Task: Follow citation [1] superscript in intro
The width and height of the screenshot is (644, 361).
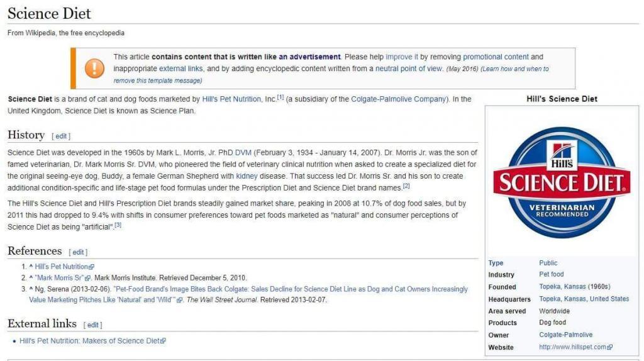Action: pyautogui.click(x=280, y=97)
